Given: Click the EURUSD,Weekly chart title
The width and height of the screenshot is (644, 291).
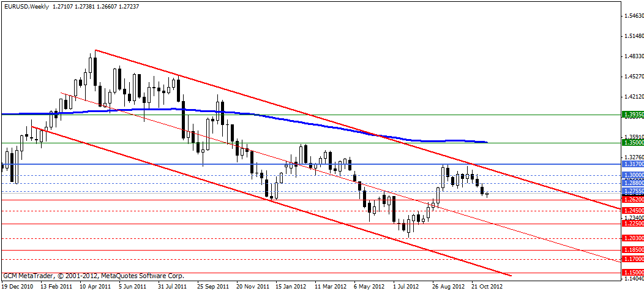Looking at the screenshot, I should 26,7.
